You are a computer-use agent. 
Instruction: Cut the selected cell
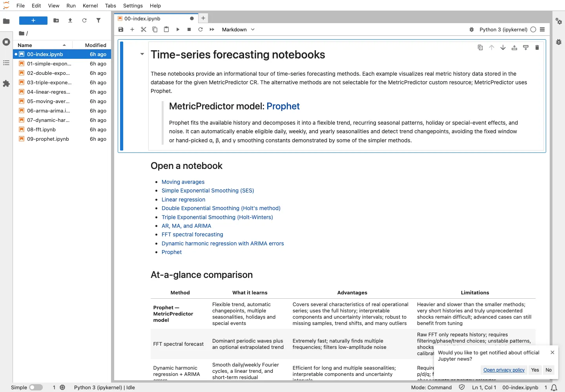click(x=144, y=29)
